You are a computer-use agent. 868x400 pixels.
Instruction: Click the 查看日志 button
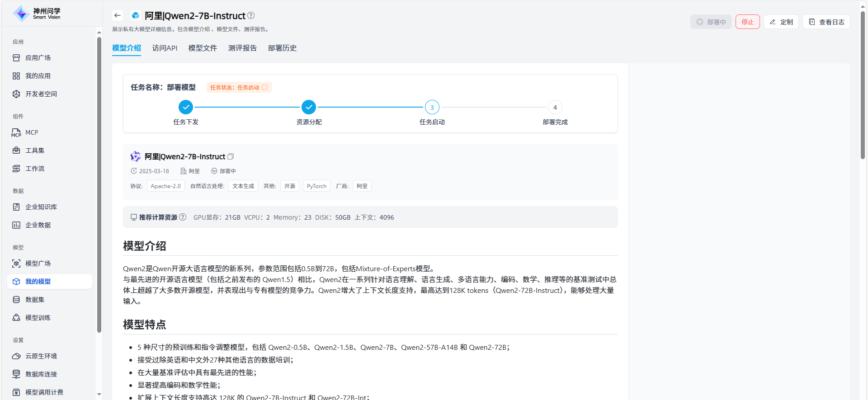click(826, 22)
